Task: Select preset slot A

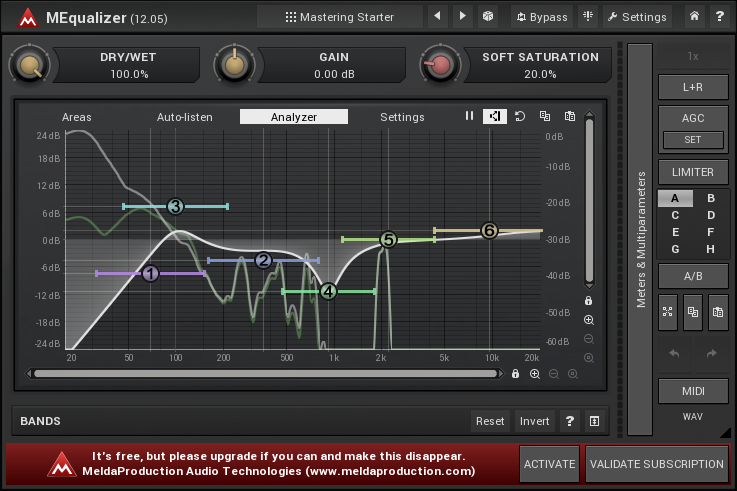Action: click(x=675, y=198)
